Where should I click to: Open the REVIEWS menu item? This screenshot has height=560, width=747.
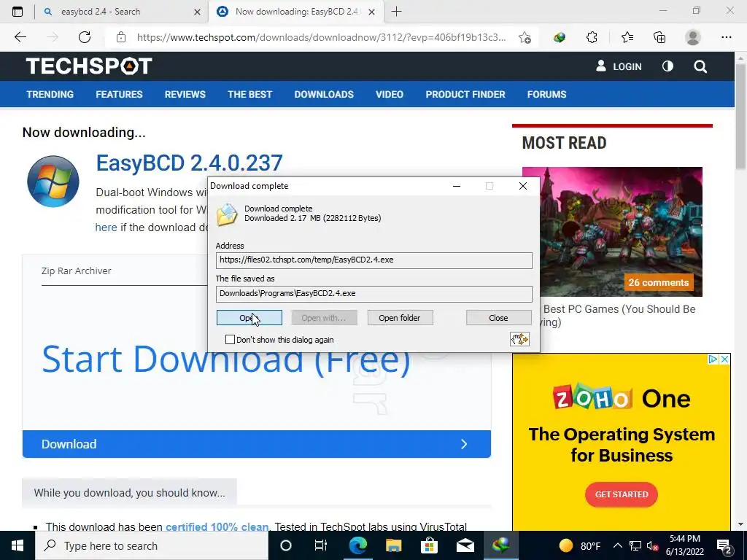point(185,94)
